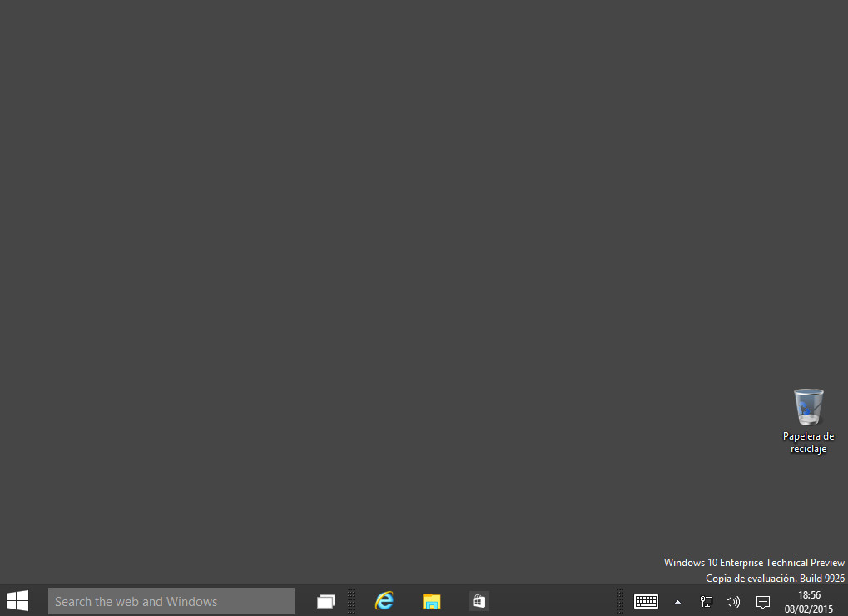Image resolution: width=848 pixels, height=616 pixels.
Task: Open File Explorer from the taskbar
Action: (431, 600)
